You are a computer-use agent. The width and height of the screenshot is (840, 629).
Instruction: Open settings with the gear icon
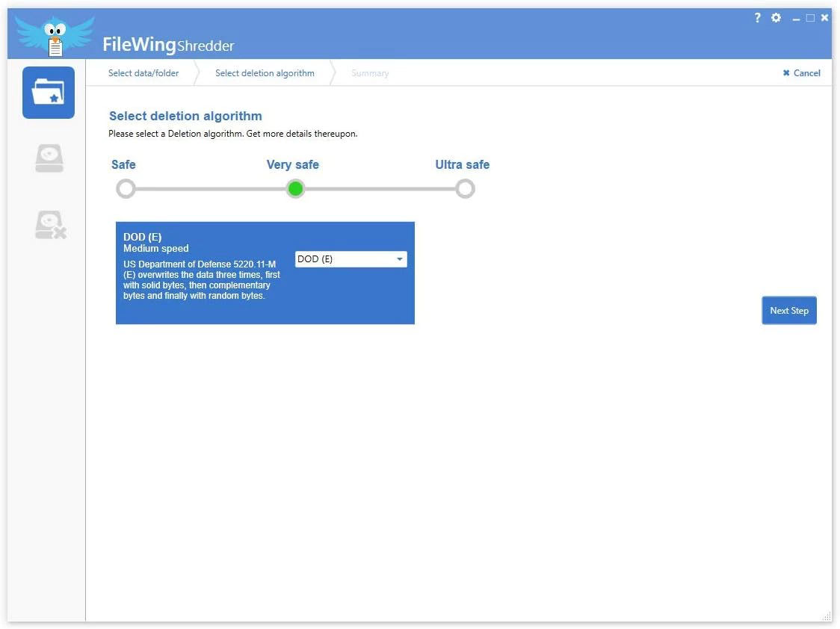point(776,17)
